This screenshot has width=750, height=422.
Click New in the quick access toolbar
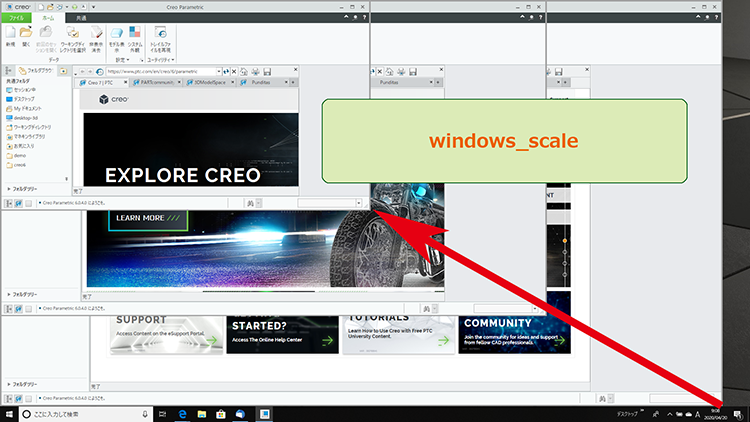(41, 7)
